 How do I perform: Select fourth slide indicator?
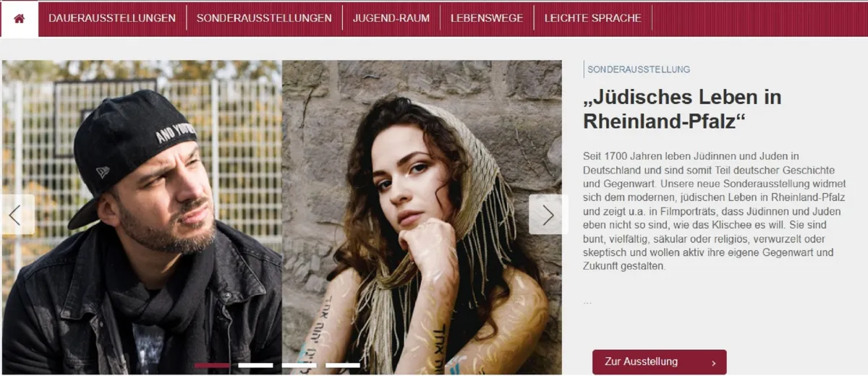[342, 365]
